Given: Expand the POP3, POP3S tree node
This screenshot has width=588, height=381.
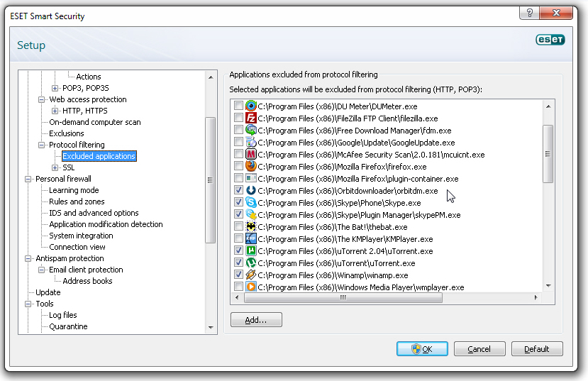Looking at the screenshot, I should coord(55,88).
